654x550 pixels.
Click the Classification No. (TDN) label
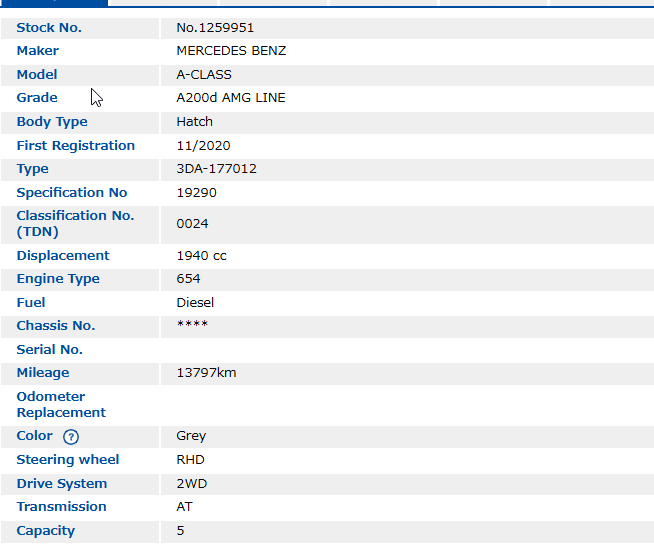[75, 224]
